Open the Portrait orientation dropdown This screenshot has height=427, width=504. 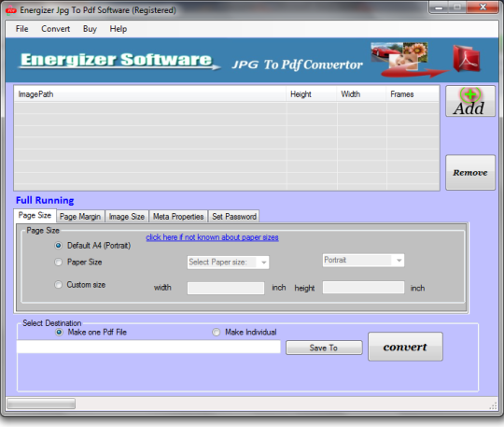363,261
